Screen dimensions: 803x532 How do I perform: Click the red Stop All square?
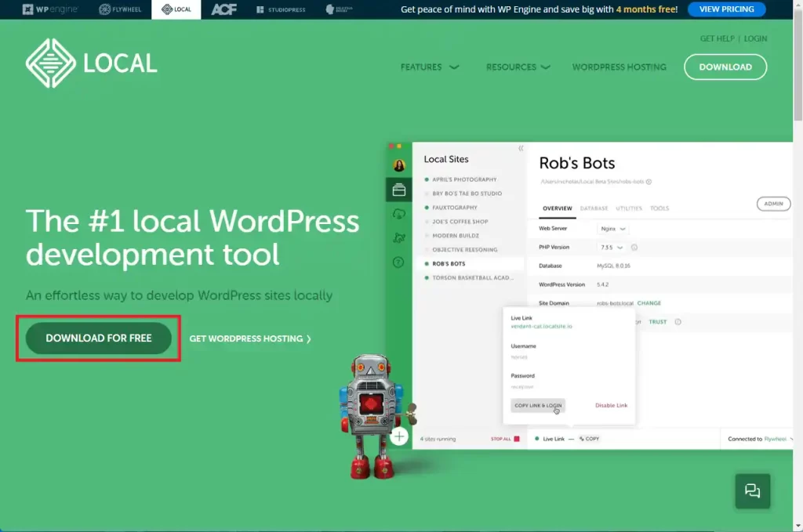pos(516,439)
